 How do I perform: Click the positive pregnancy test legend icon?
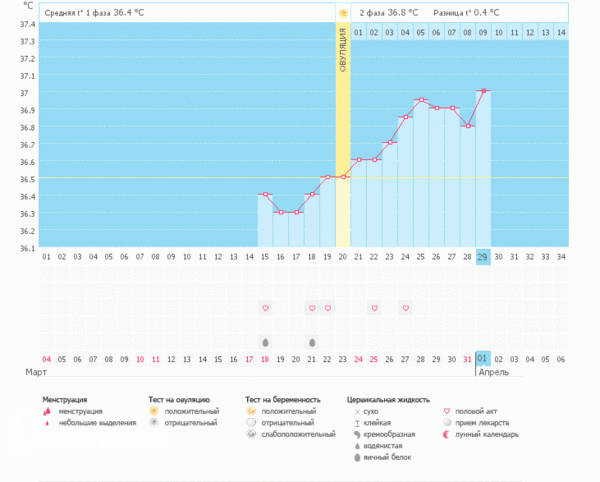point(251,411)
